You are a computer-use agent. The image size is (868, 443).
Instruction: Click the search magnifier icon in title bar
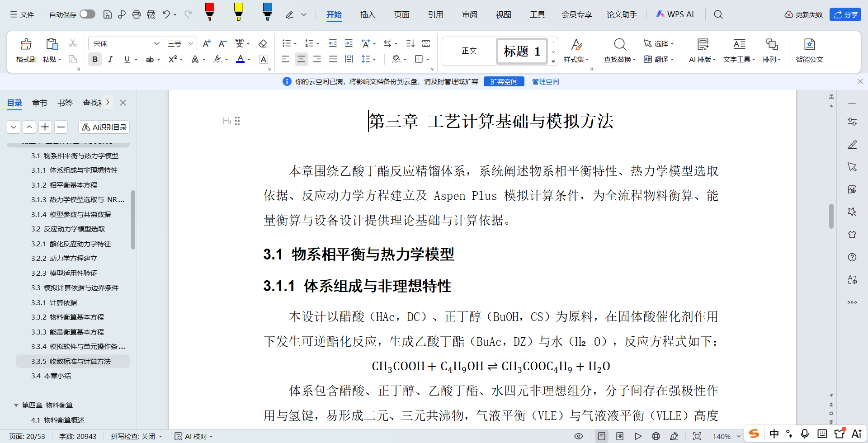718,14
